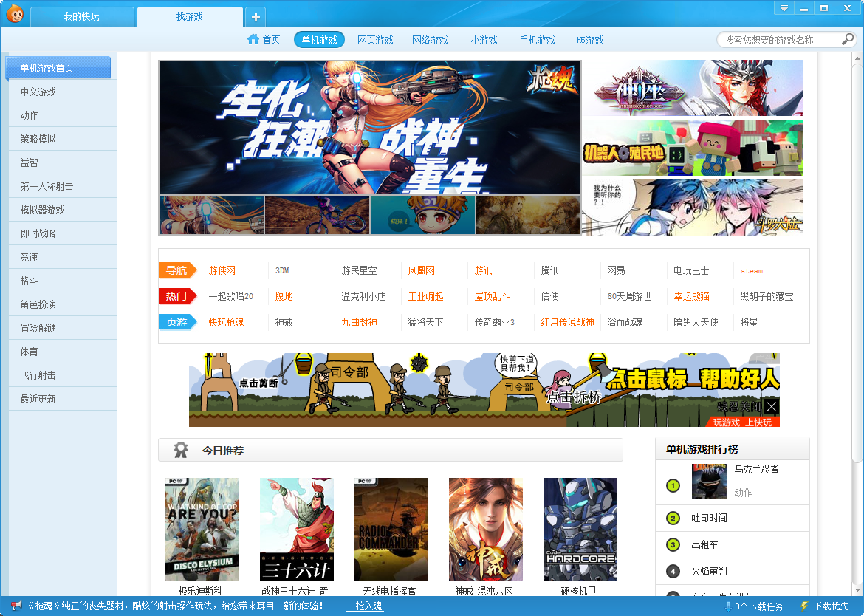This screenshot has height=616, width=864.
Task: Open the 斗罗大陆 comic banner
Action: 693,207
